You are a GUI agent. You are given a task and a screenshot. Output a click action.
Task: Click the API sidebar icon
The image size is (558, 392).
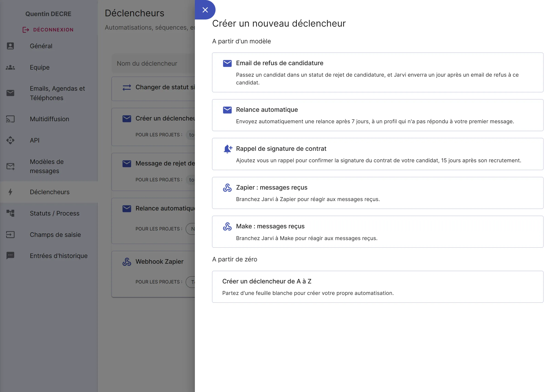(10, 140)
